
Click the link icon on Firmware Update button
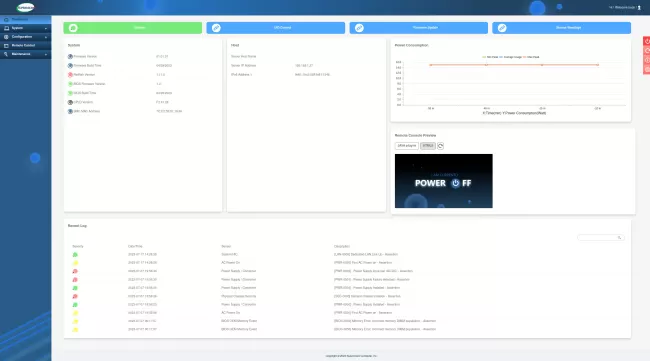tap(359, 28)
